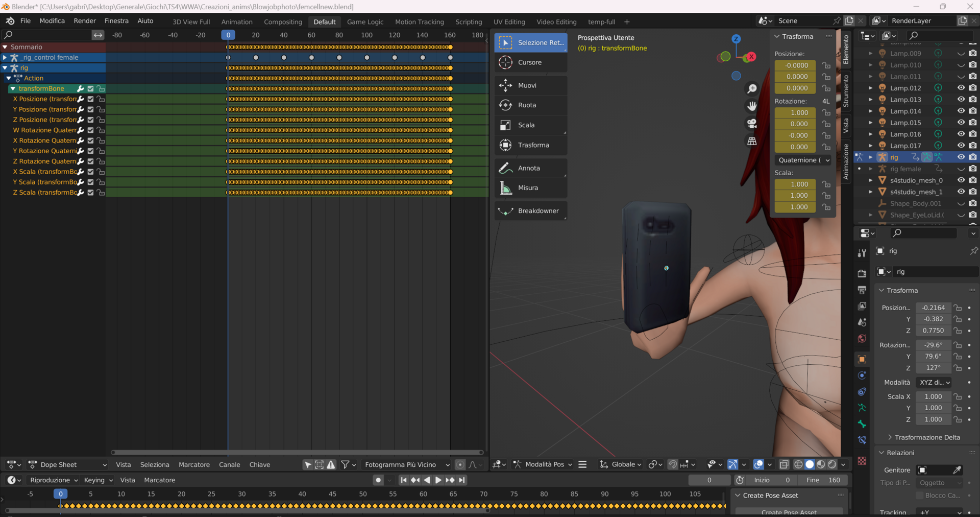Lock the Y Posizione channel

[x=101, y=109]
